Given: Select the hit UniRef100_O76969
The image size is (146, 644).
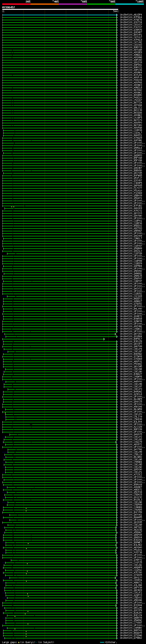Looking at the screenshot, I should click(x=131, y=359).
